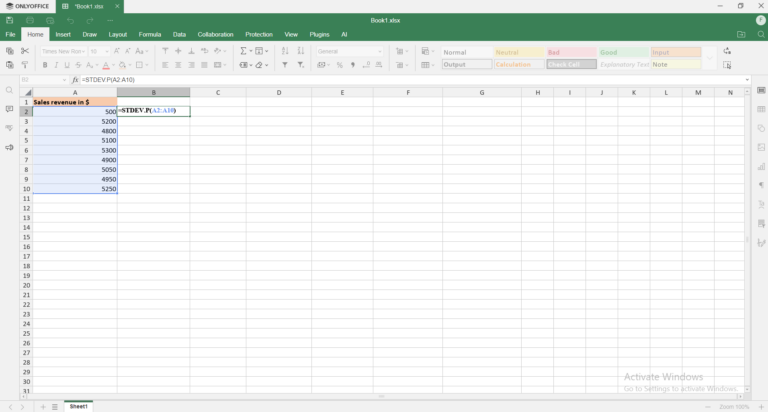The height and width of the screenshot is (412, 768).
Task: Toggle Underline formatting
Action: coord(67,65)
